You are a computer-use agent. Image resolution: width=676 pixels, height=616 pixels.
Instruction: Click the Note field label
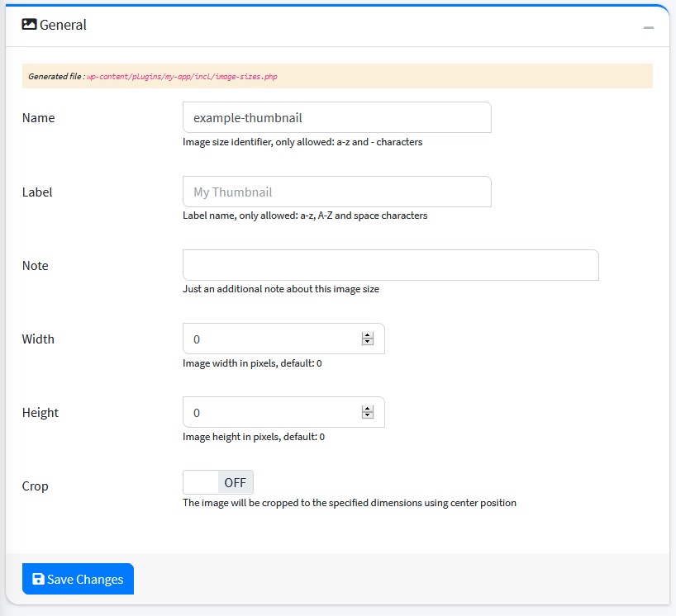click(36, 266)
